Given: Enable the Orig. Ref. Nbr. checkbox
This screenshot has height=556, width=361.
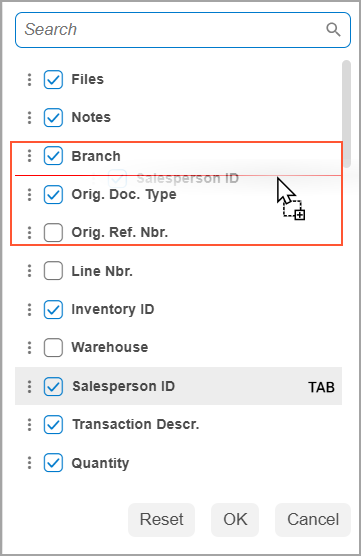Looking at the screenshot, I should tap(53, 233).
